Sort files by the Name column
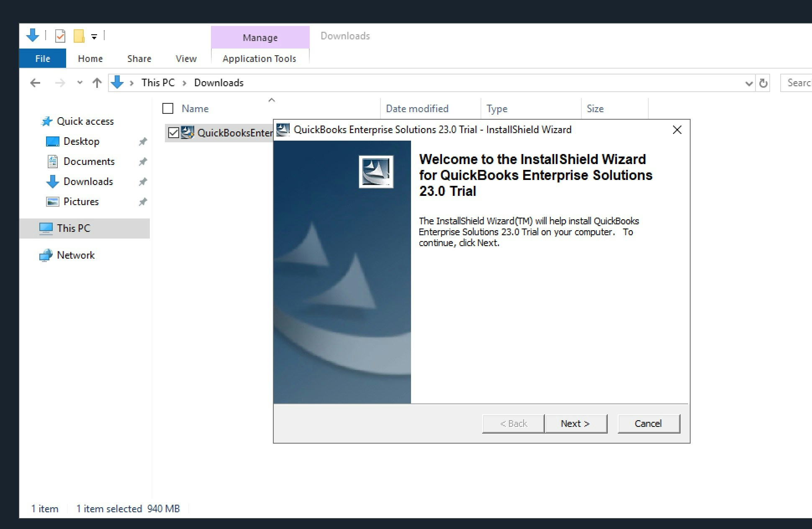Image resolution: width=812 pixels, height=529 pixels. point(195,109)
